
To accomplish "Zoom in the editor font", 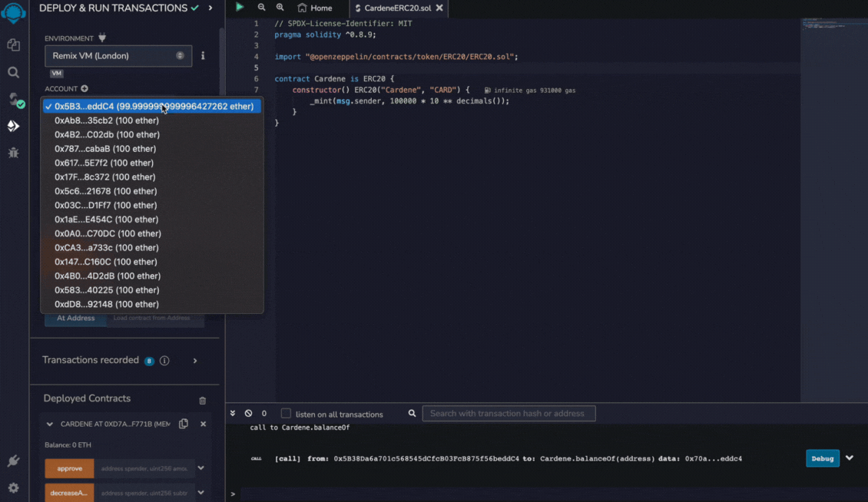I will pyautogui.click(x=280, y=8).
